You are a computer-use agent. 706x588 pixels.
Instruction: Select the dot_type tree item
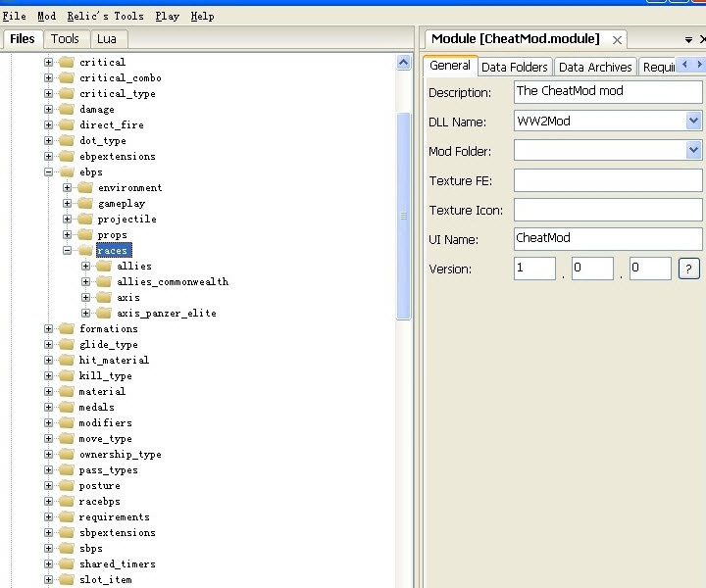pos(103,141)
